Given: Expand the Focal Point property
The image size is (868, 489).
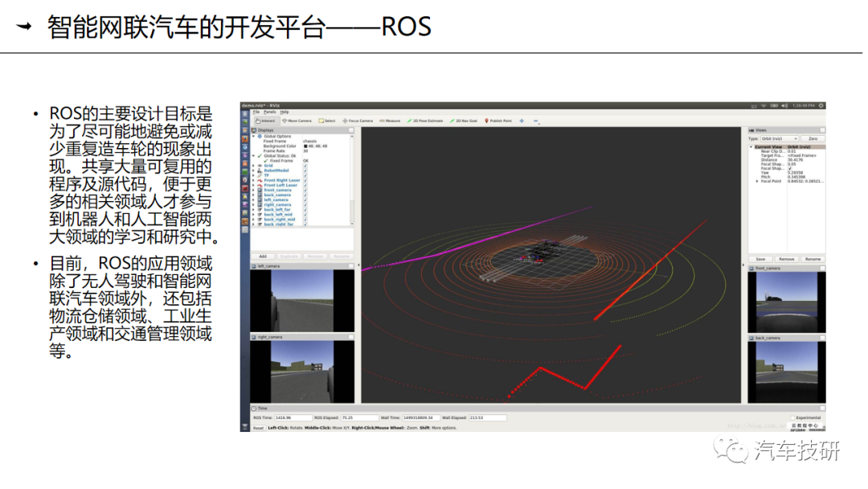Looking at the screenshot, I should (x=757, y=181).
